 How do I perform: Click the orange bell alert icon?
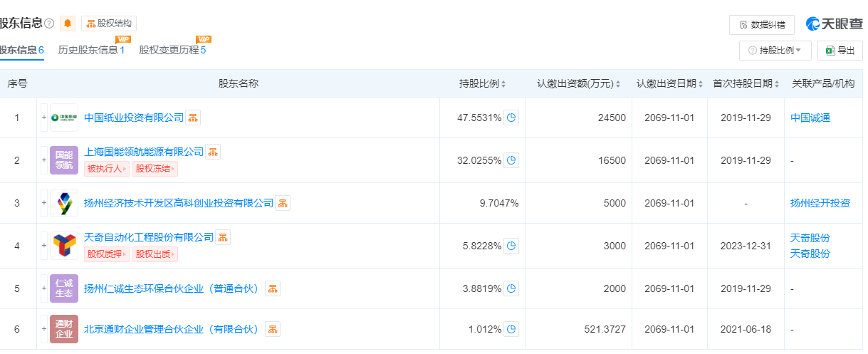tap(68, 24)
